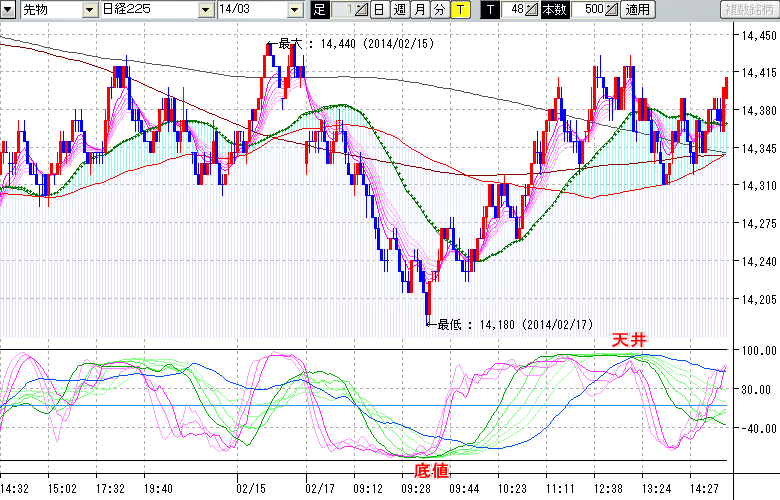Open the 14/03 contract month dropdown

point(294,10)
